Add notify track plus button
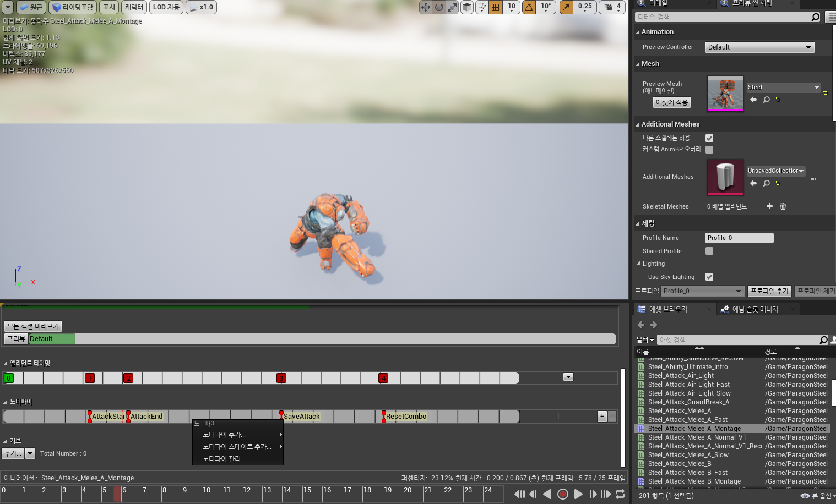Image resolution: width=836 pixels, height=504 pixels. click(x=602, y=417)
